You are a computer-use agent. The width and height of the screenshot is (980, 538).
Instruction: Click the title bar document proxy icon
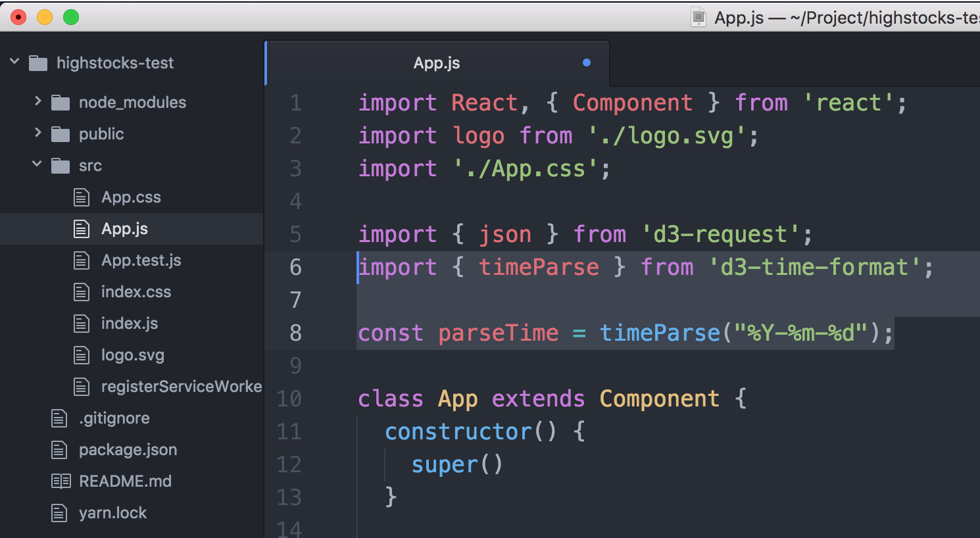698,17
